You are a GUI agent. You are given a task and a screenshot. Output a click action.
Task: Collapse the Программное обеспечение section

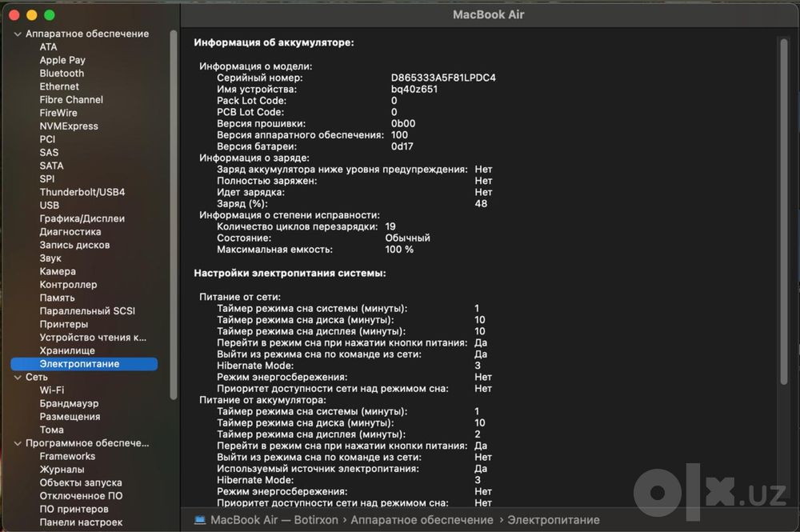[18, 444]
